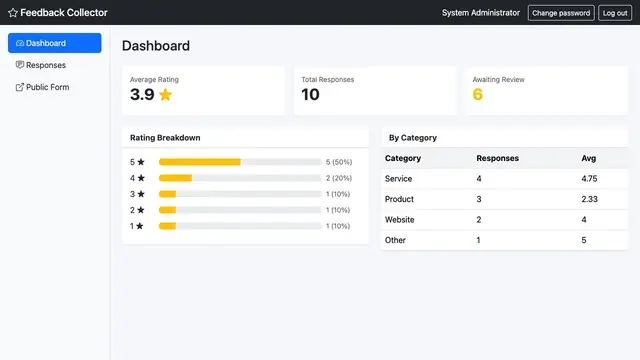Click the Product category cell

tap(399, 199)
